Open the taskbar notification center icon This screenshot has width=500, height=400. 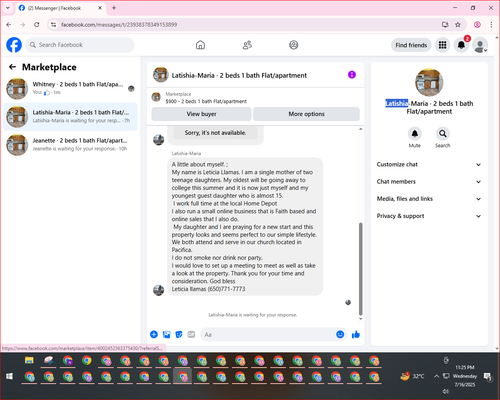(x=488, y=376)
